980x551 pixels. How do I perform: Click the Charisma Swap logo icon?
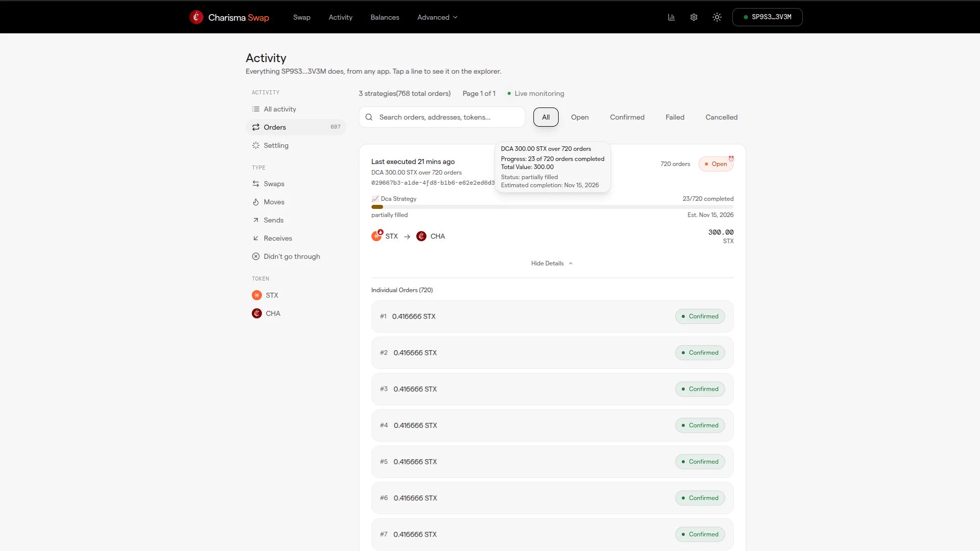[x=196, y=17]
